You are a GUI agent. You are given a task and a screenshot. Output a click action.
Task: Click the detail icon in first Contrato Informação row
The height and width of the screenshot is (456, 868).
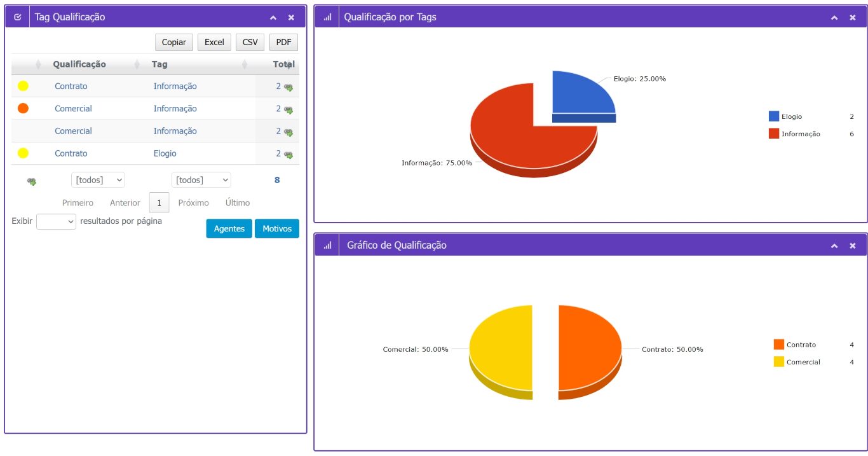coord(288,87)
